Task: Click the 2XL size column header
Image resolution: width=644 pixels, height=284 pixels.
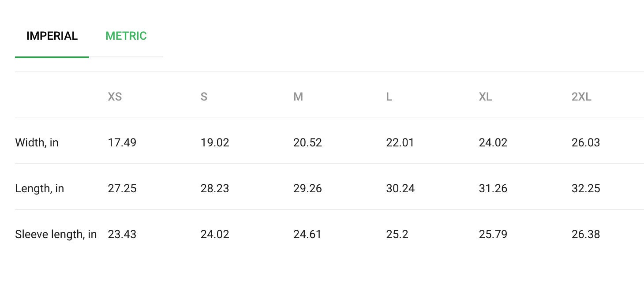Action: [581, 97]
